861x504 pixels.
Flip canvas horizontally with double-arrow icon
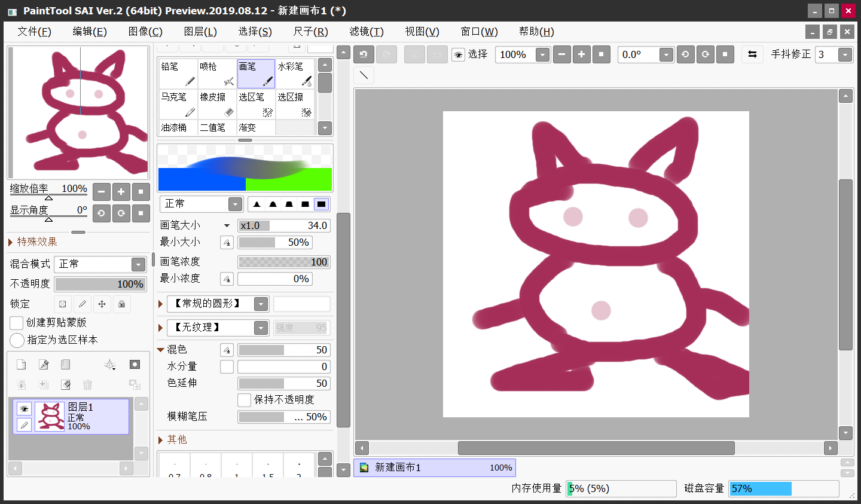tap(752, 54)
